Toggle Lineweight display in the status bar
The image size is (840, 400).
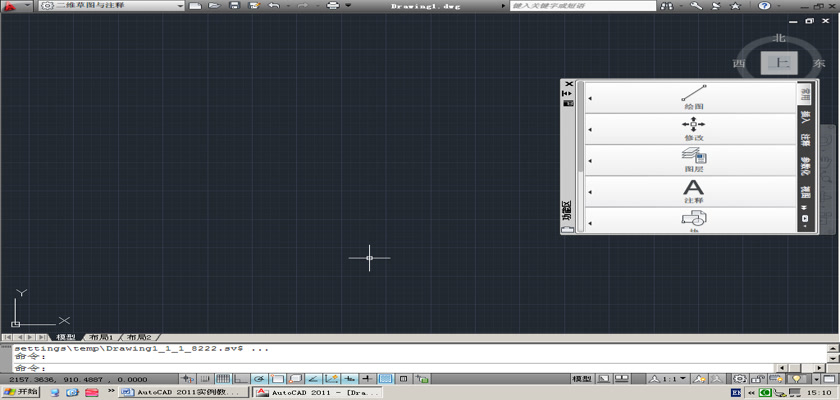(368, 379)
